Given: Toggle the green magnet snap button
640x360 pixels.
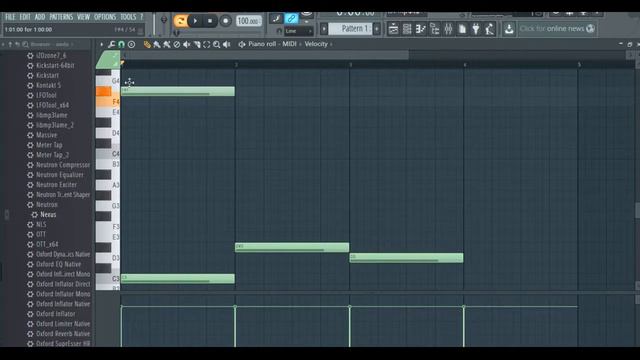Looking at the screenshot, I should coord(122,44).
